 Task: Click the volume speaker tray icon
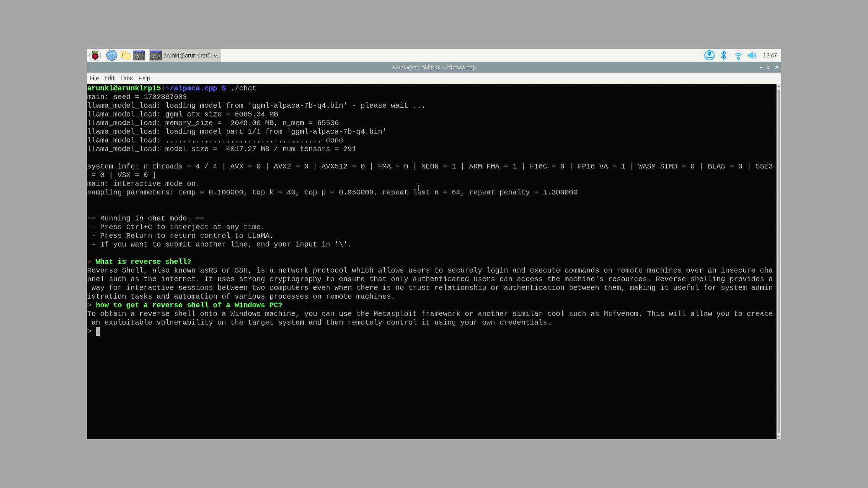pyautogui.click(x=752, y=55)
